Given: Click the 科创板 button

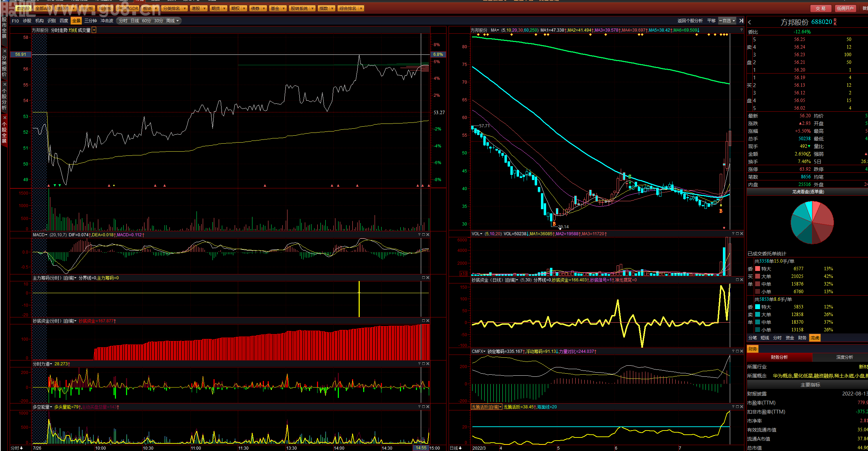Looking at the screenshot, I should tap(105, 8).
